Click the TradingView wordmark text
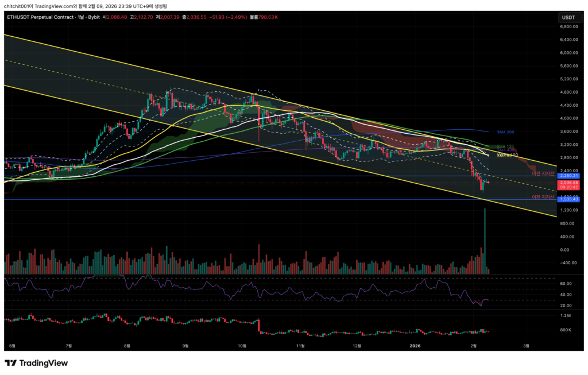 [44, 363]
